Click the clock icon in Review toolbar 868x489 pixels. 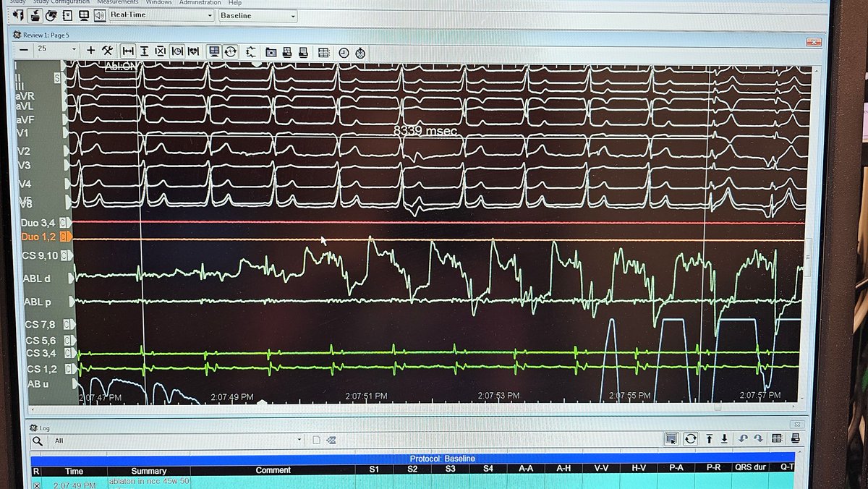coord(344,53)
